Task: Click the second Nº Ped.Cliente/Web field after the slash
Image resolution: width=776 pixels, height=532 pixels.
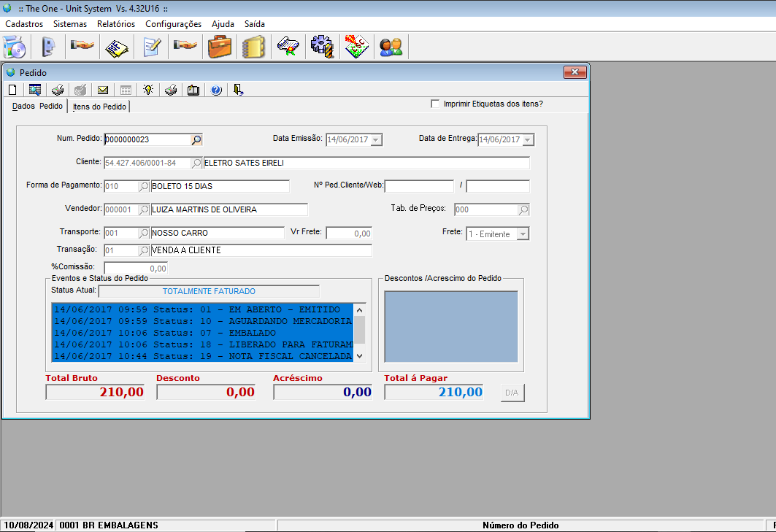Action: point(498,186)
